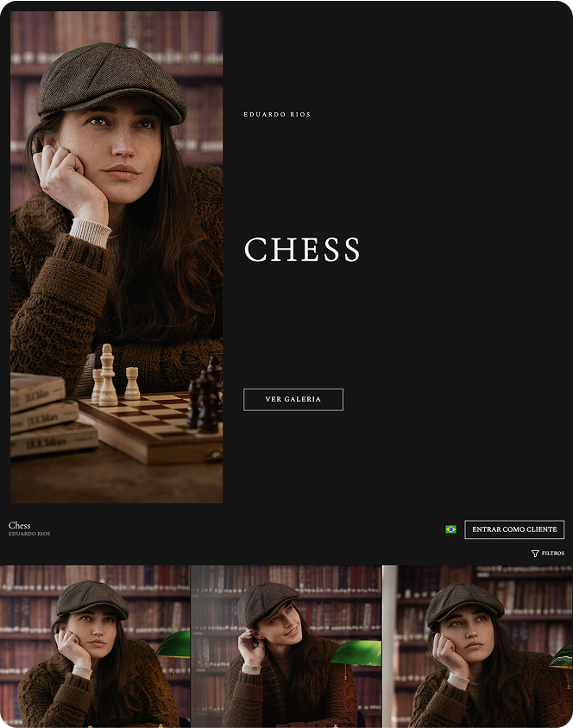Viewport: 573px width, 728px height.
Task: Open the middle smiling portrait thumbnail
Action: pos(286,646)
